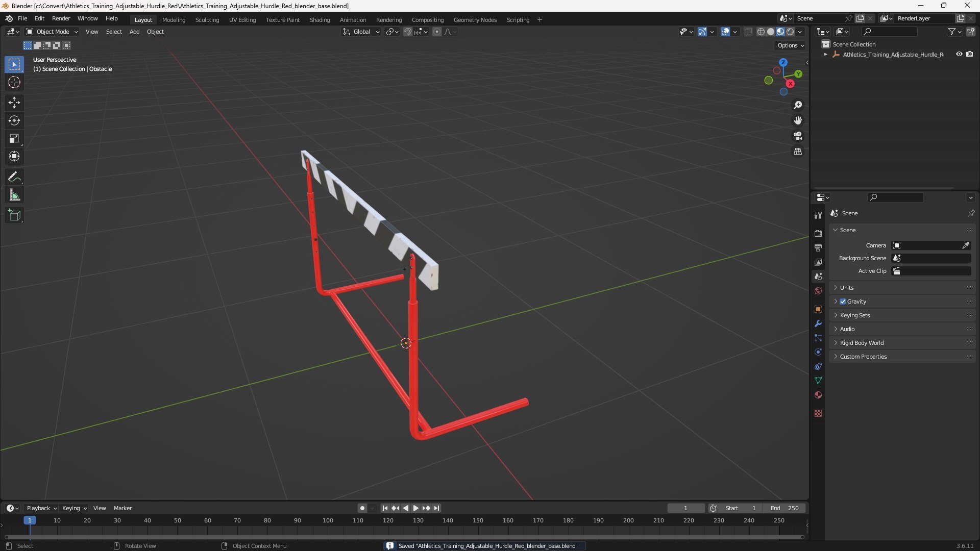Toggle the viewport overlays display
Screen dimensions: 980x551
coord(725,32)
